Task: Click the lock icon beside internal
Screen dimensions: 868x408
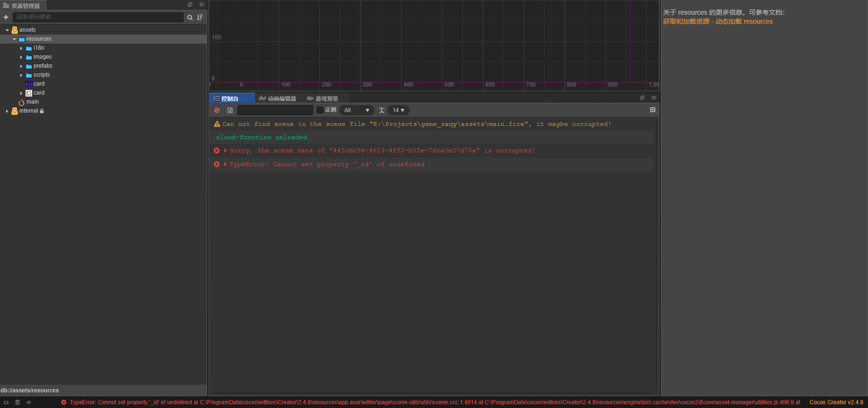Action: (x=42, y=111)
